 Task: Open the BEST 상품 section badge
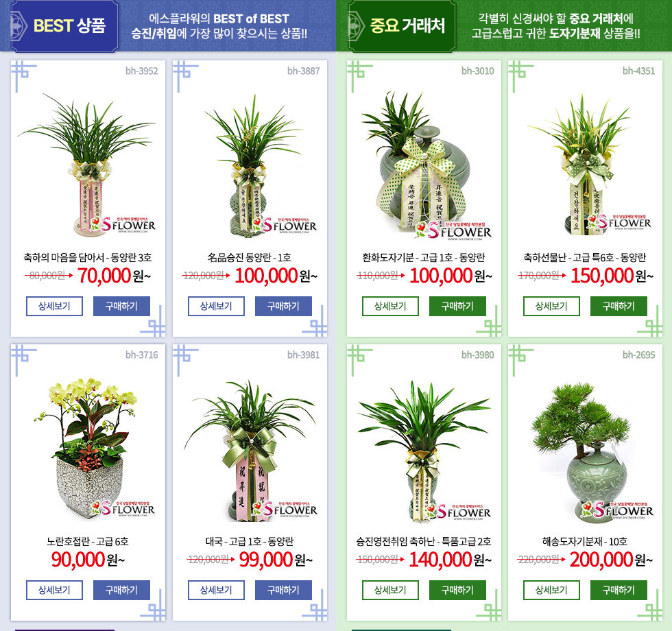pyautogui.click(x=64, y=26)
